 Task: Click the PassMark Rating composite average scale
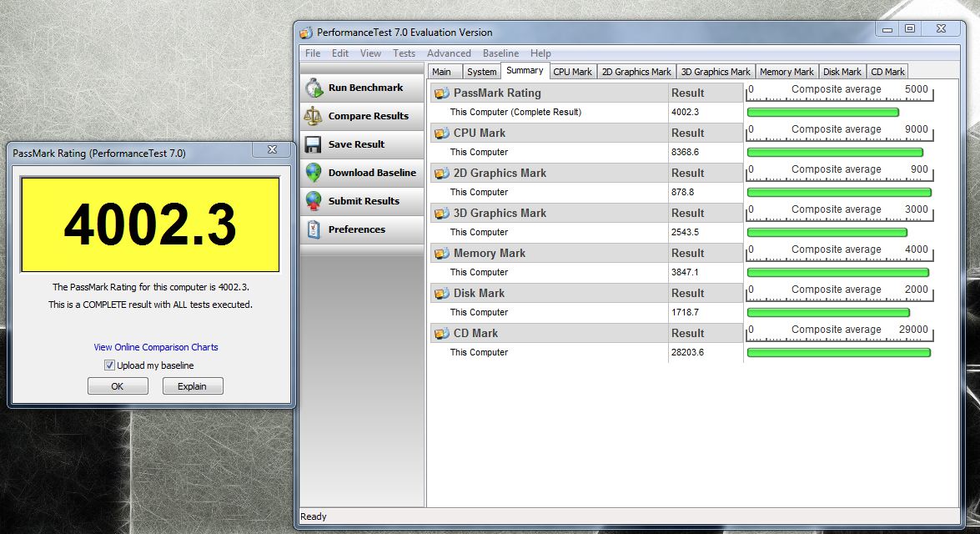pos(839,93)
